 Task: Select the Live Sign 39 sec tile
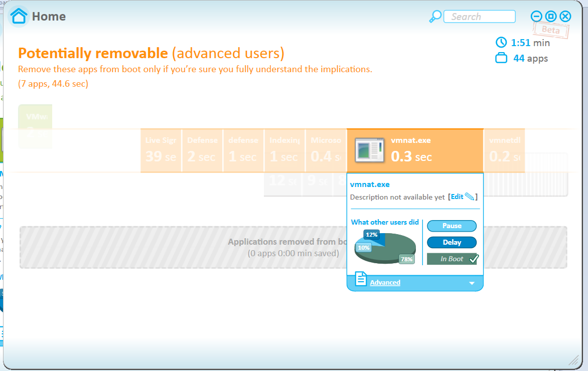coord(161,150)
